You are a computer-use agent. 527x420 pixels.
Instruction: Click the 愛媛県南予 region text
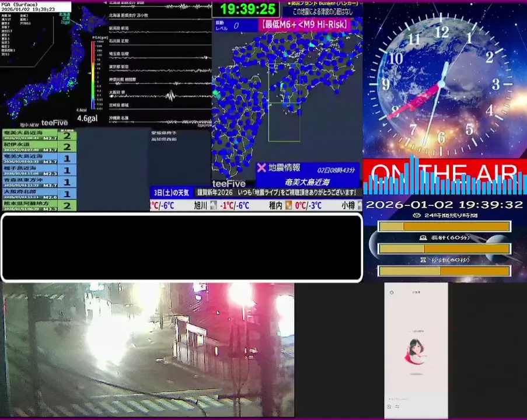click(x=164, y=133)
